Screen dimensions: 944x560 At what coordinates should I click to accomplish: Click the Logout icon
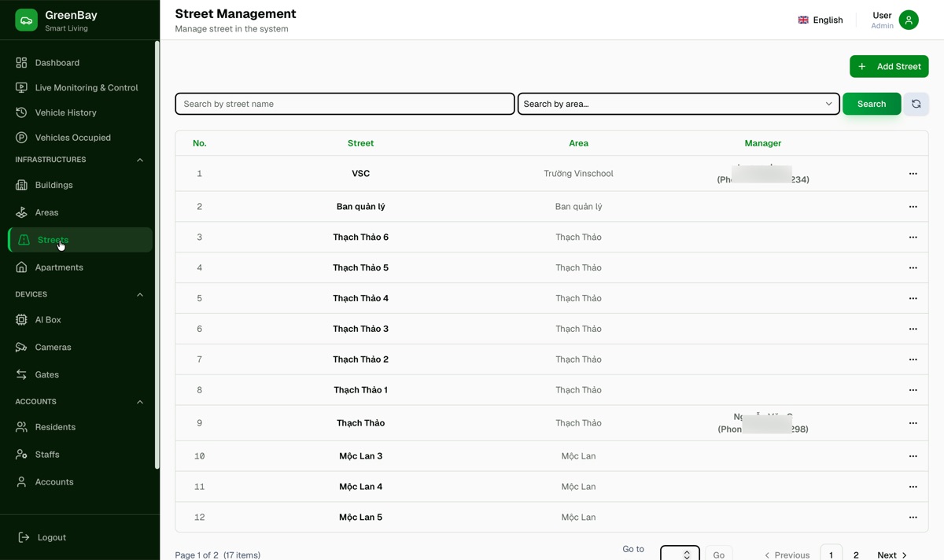pos(24,537)
